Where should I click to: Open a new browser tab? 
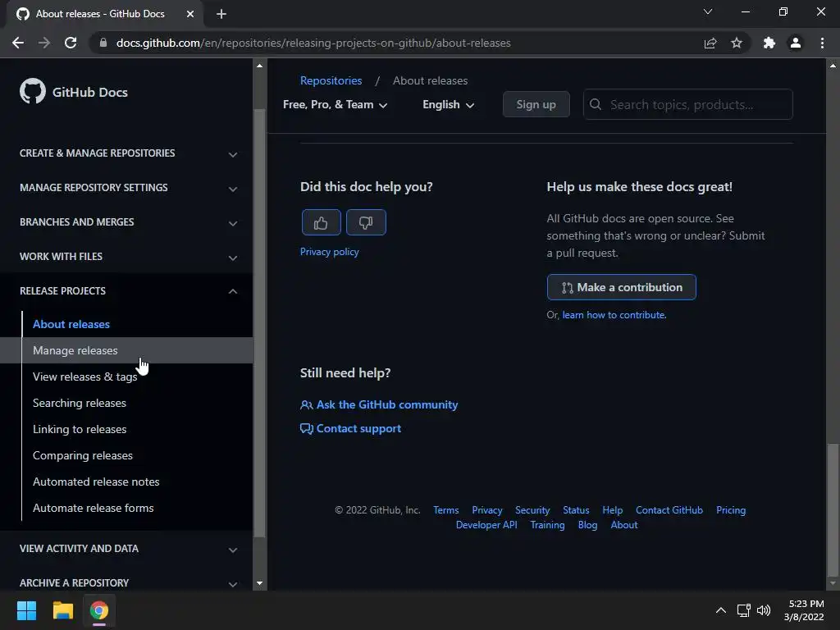tap(221, 14)
